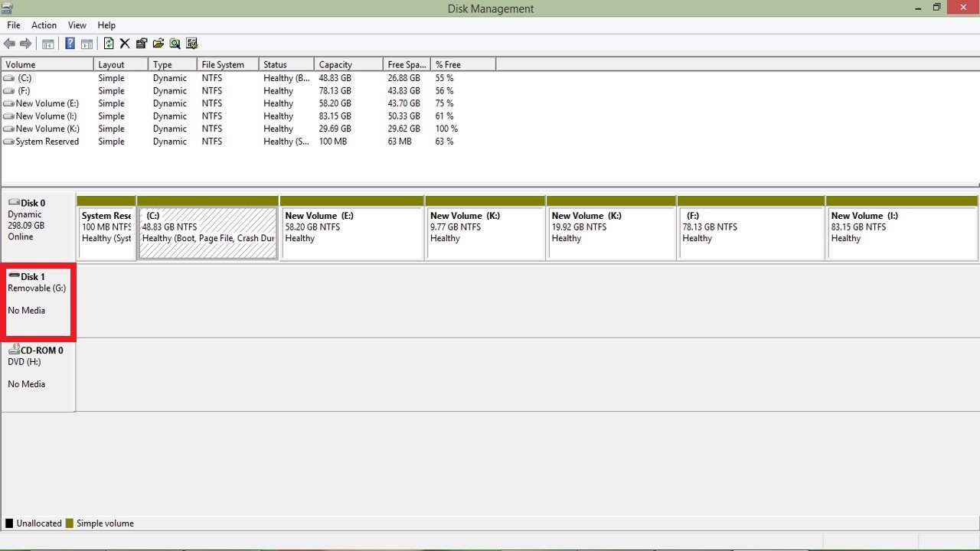
Task: Sort list by File System column header
Action: tap(222, 65)
